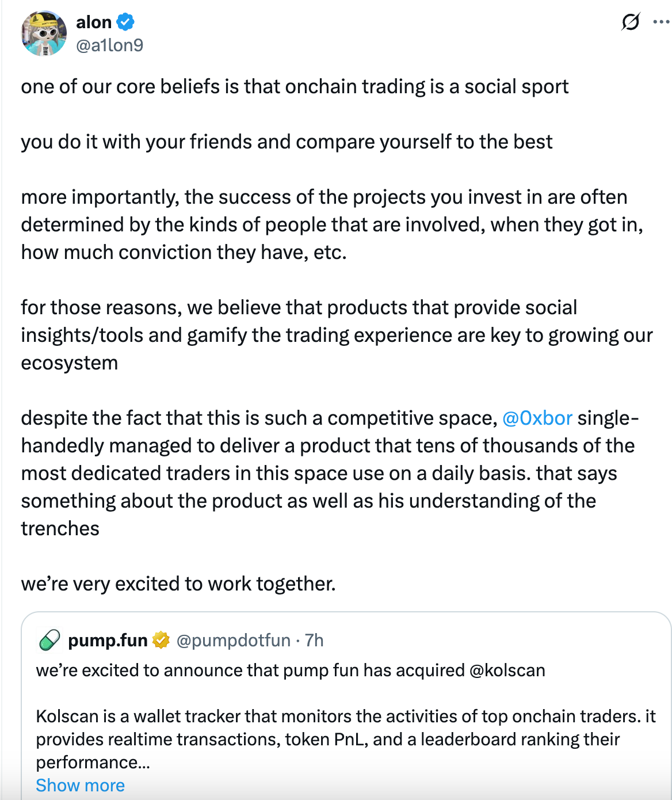This screenshot has width=672, height=800.
Task: Click the "more importantly" paragraph text
Action: 331,224
